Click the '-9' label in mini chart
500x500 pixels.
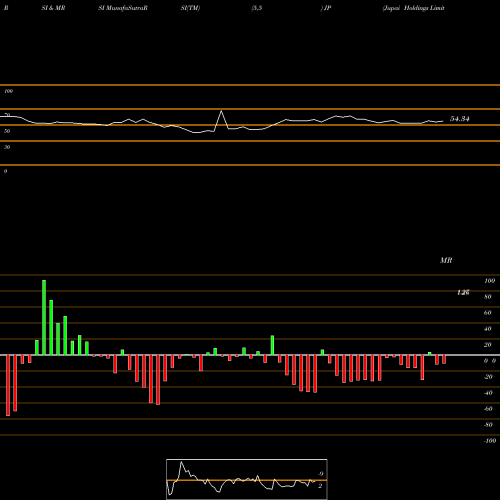(x=320, y=474)
